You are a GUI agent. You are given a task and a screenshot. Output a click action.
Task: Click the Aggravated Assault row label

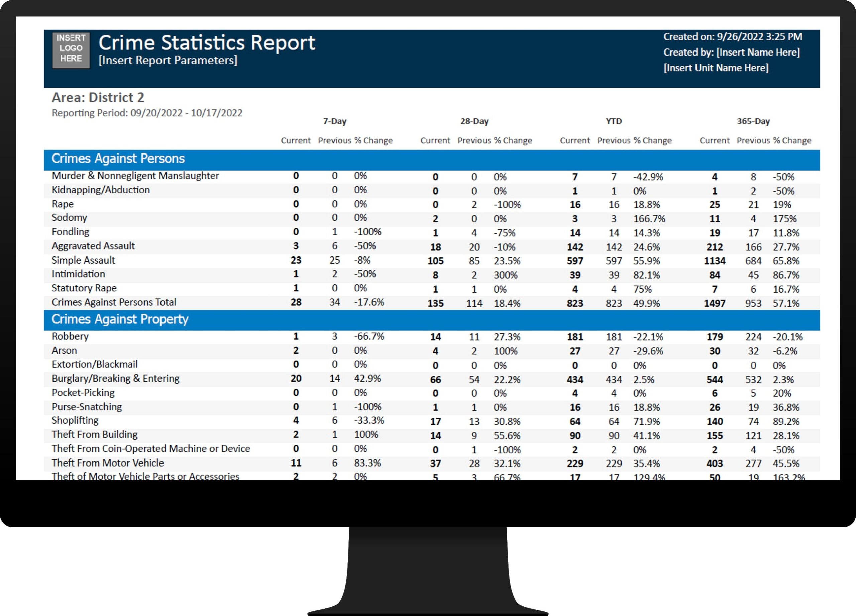tap(93, 246)
